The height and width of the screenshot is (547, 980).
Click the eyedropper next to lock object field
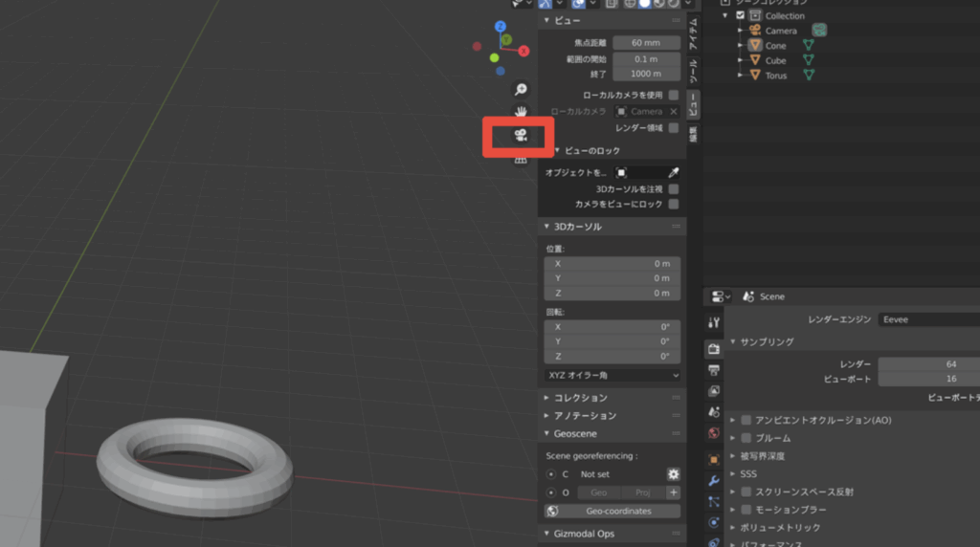[673, 172]
